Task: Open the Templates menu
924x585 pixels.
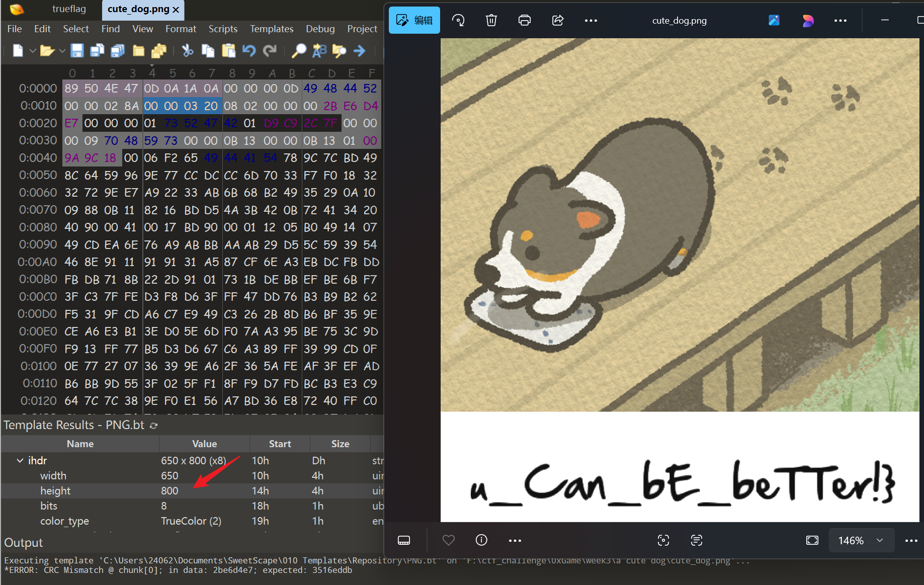Action: click(272, 29)
